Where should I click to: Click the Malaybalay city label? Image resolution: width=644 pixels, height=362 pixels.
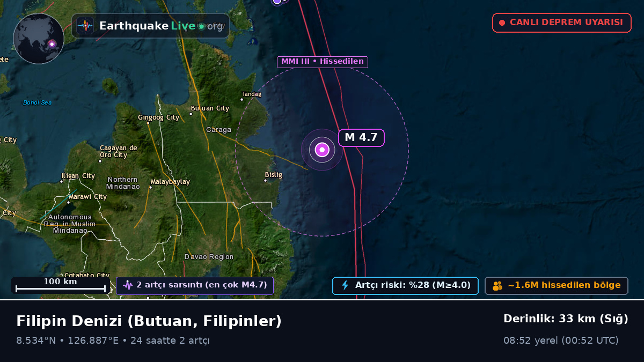point(170,182)
